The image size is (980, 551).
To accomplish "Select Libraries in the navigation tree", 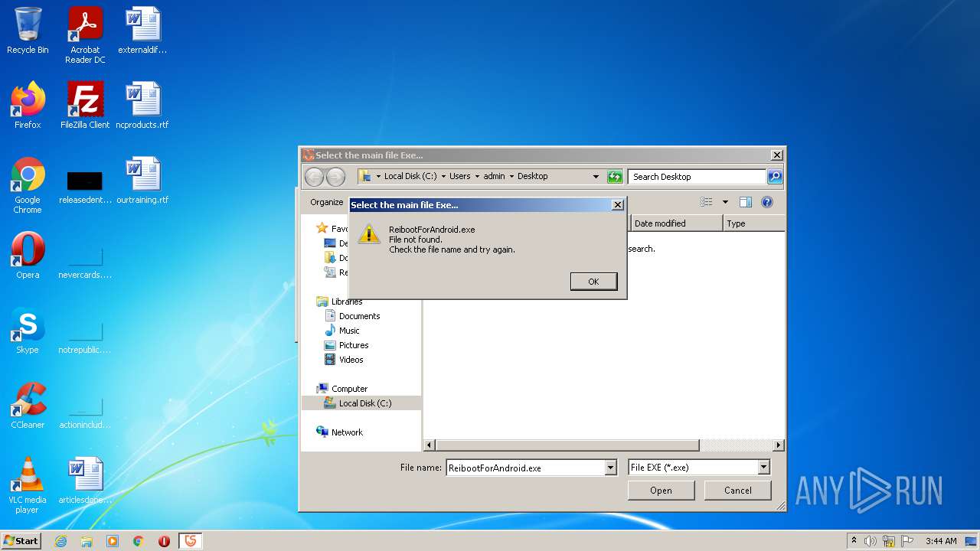I will [x=347, y=302].
